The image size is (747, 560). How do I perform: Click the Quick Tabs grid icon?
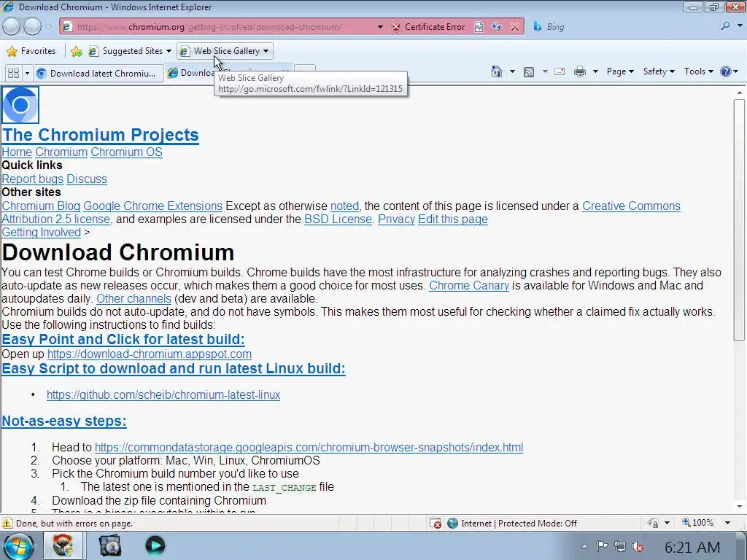pos(13,74)
